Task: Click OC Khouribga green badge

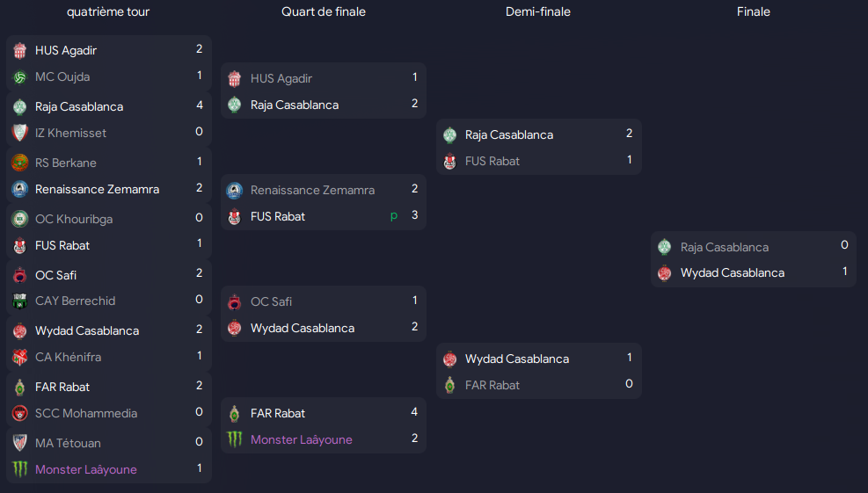Action: pos(20,219)
